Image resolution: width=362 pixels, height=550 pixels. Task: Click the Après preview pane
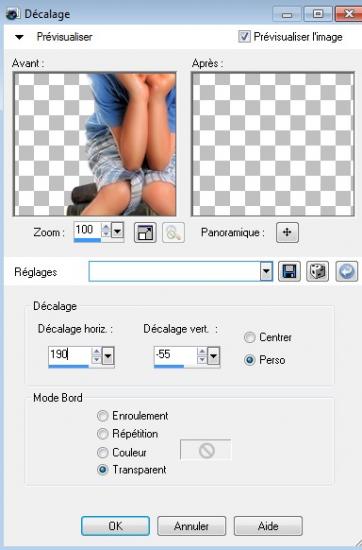273,144
